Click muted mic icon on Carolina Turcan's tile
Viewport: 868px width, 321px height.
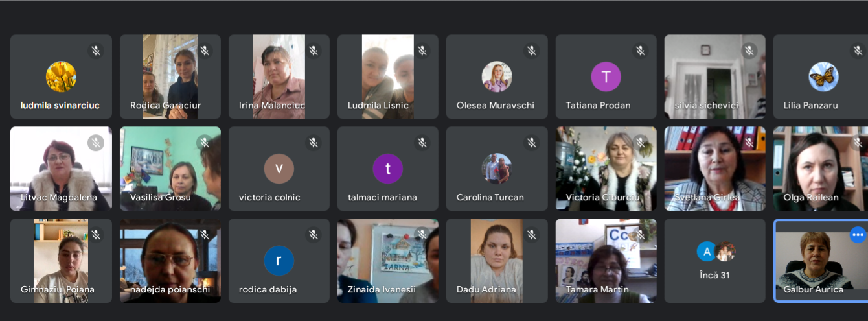(532, 143)
